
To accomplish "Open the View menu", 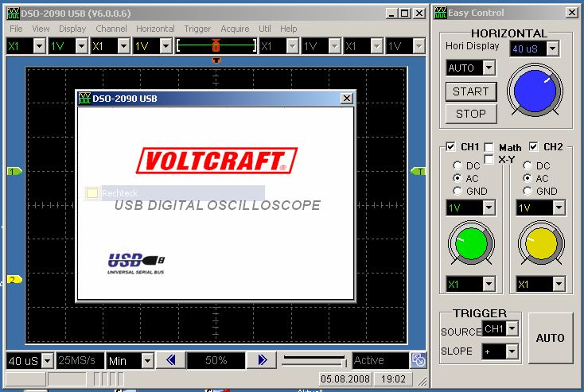I will (41, 29).
